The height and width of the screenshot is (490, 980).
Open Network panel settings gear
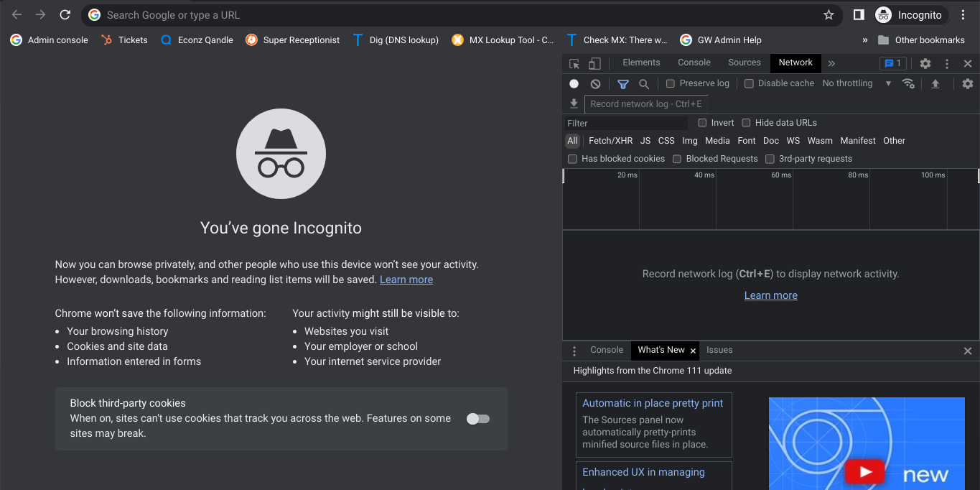pos(968,83)
